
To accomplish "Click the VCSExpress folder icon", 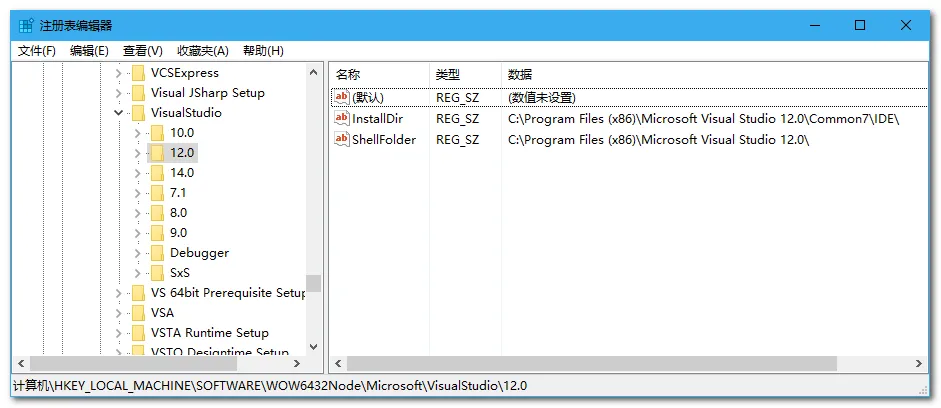I will point(138,73).
